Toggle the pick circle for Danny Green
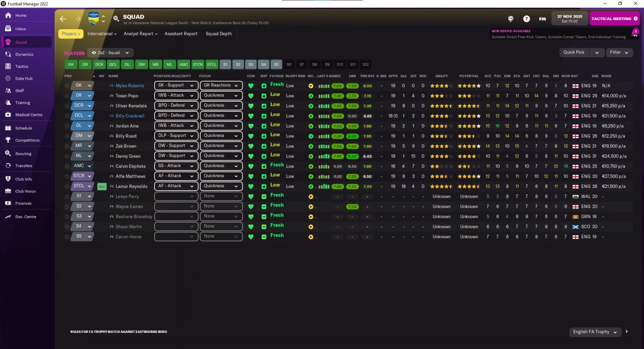644x349 pixels. pos(67,156)
